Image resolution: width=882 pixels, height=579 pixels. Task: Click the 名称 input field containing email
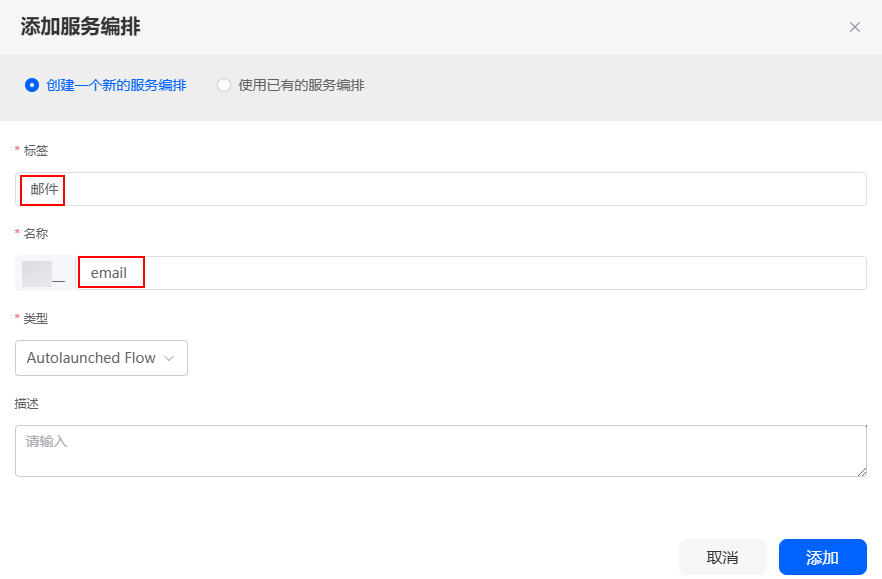[x=471, y=273]
